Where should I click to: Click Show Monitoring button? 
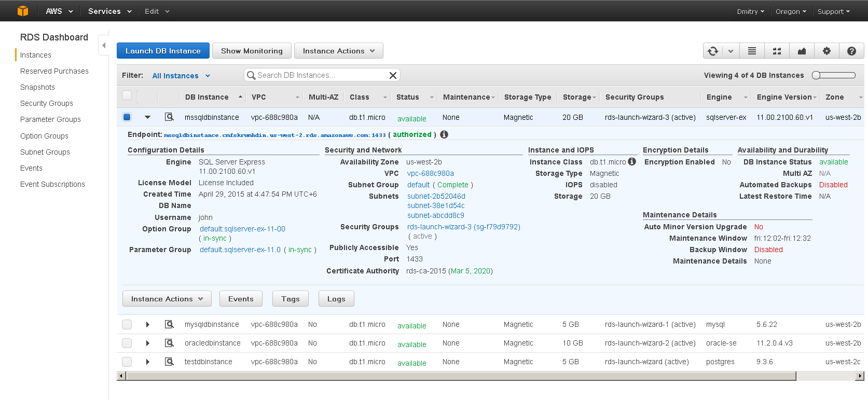[252, 51]
